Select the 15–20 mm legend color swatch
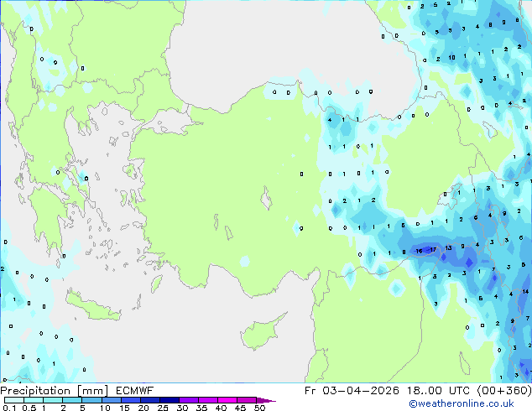The width and height of the screenshot is (532, 411). pyautogui.click(x=131, y=400)
